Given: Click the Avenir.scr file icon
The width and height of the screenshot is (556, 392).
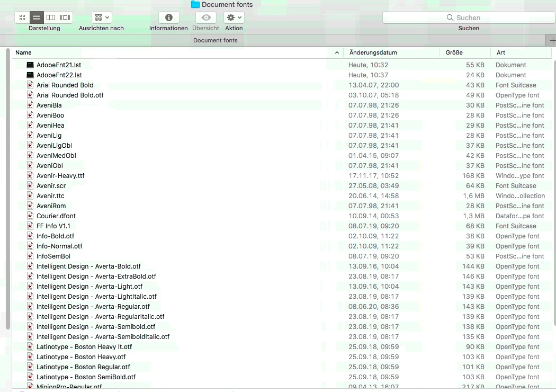Looking at the screenshot, I should point(30,185).
